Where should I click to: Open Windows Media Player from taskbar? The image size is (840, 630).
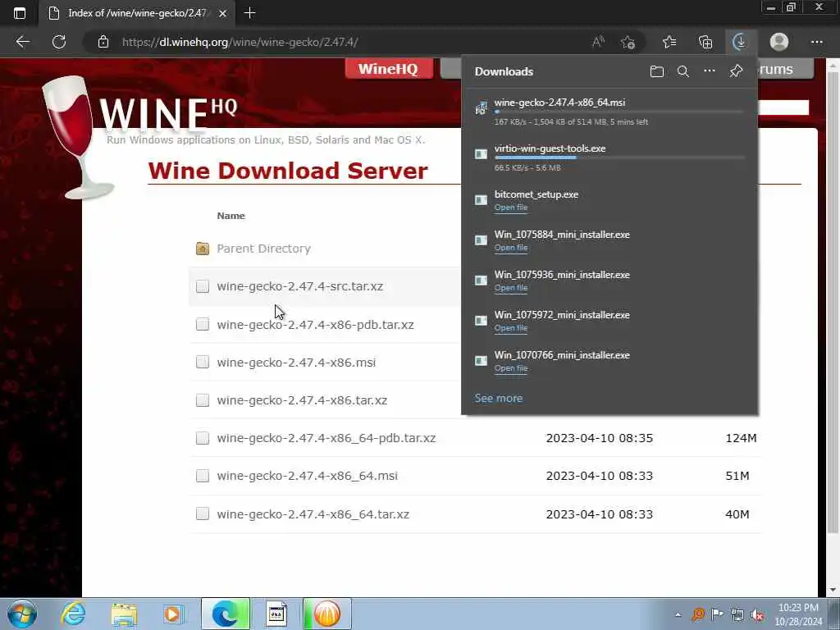click(173, 614)
